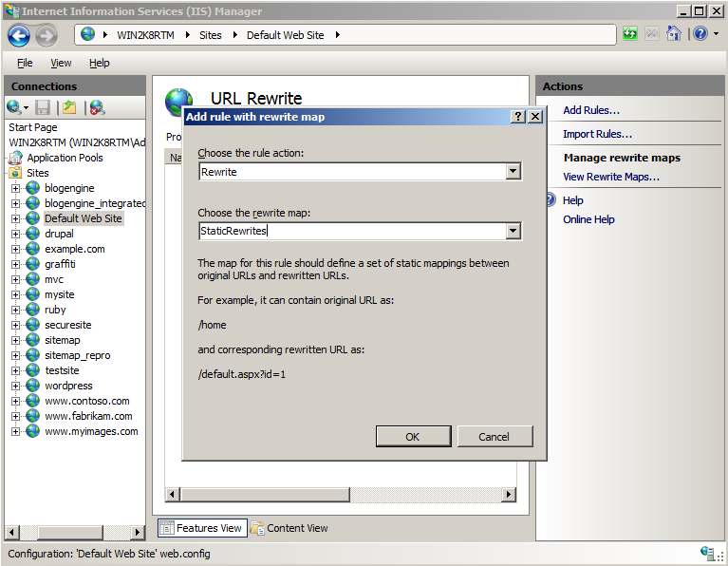Viewport: 728px width, 566px height.
Task: Click the grayed Forward navigation arrow
Action: pyautogui.click(x=47, y=36)
